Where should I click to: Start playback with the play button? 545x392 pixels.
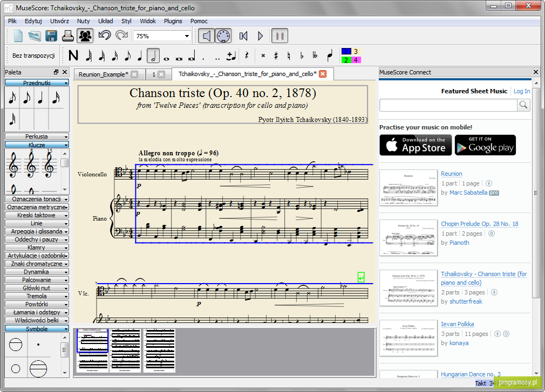pyautogui.click(x=260, y=36)
